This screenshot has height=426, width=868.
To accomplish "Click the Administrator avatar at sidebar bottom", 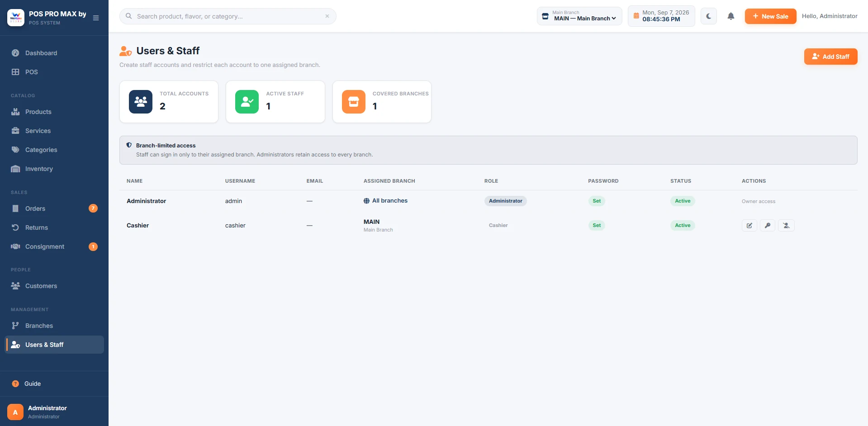I will [15, 412].
